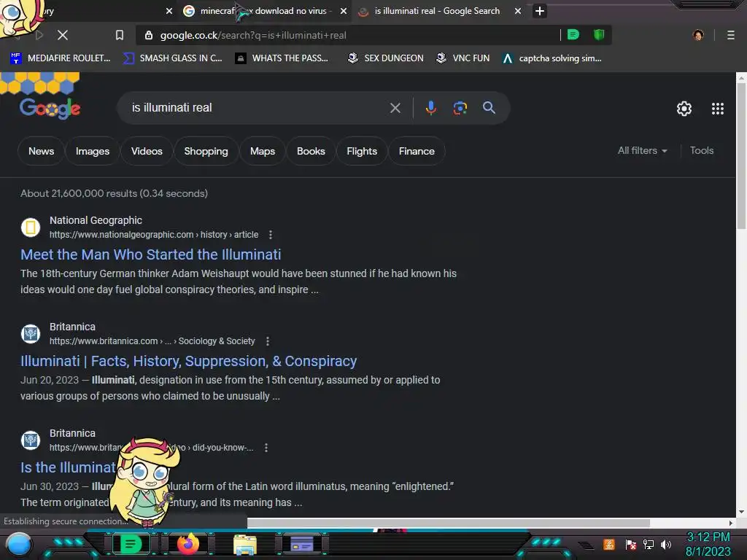
Task: Open options for Britannica Sociology result
Action: tap(267, 341)
